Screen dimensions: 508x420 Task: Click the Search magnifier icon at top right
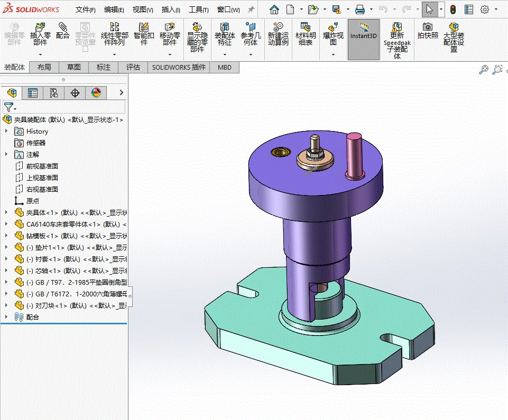[484, 69]
